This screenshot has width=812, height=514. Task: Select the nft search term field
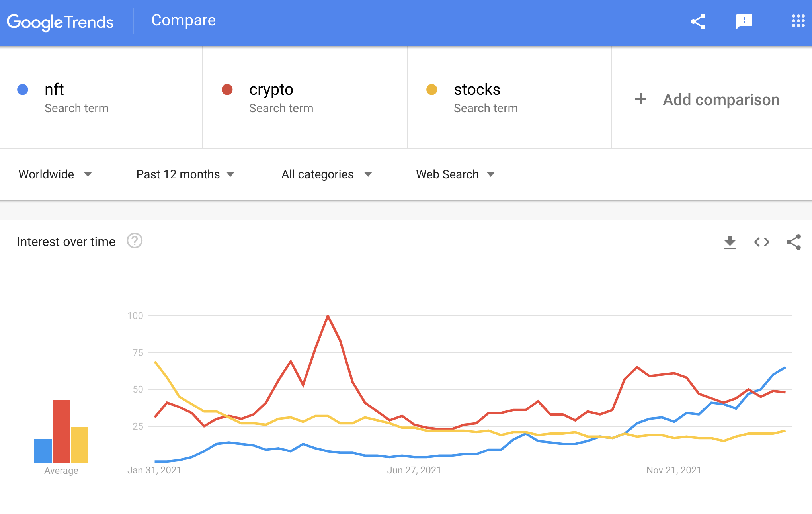pyautogui.click(x=54, y=90)
